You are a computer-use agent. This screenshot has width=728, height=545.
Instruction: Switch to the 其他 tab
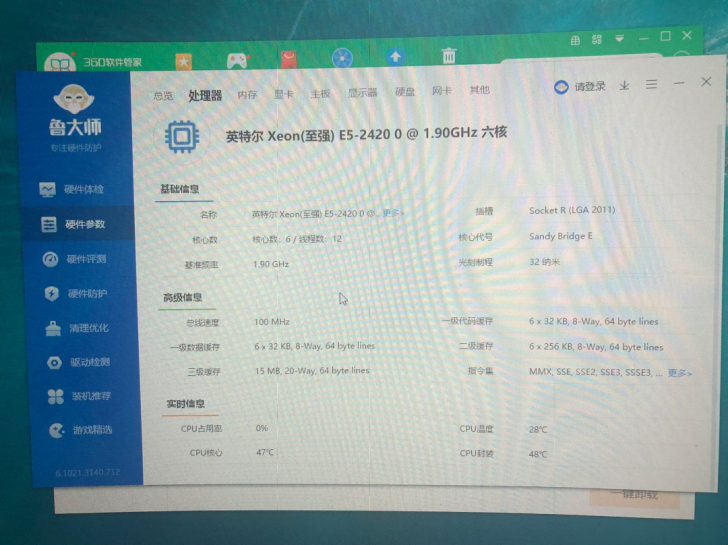pyautogui.click(x=479, y=90)
